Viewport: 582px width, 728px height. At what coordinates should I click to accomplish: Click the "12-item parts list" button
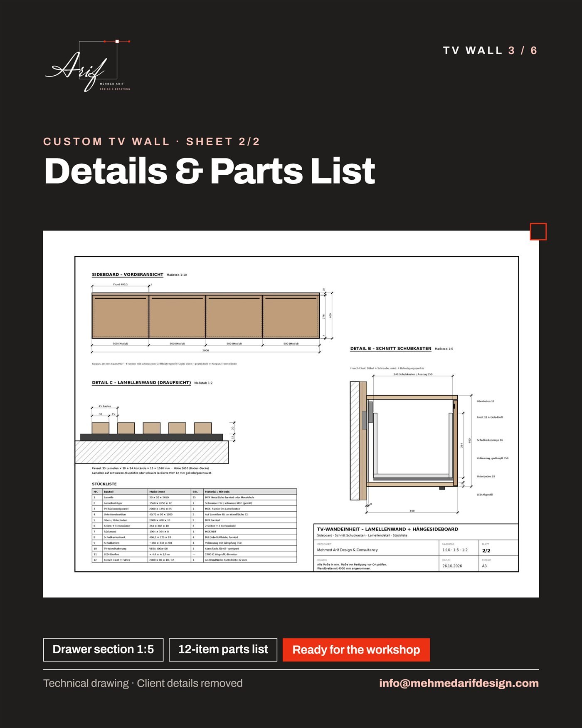223,649
